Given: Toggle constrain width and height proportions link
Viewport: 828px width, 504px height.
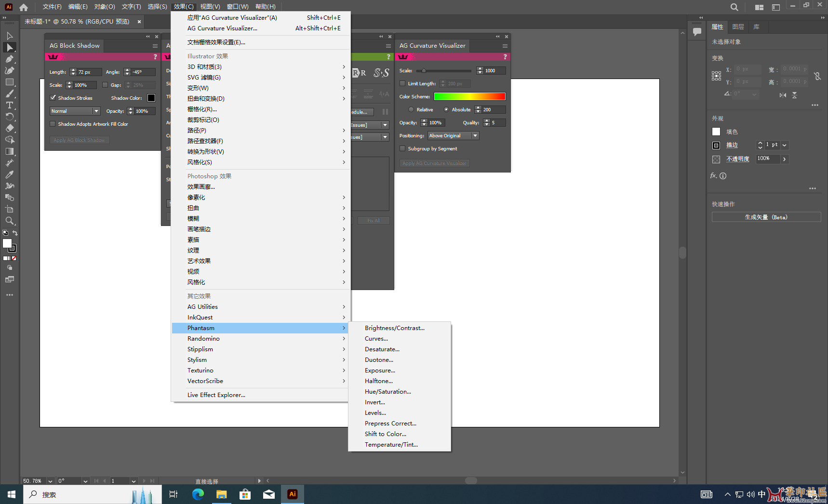Looking at the screenshot, I should [x=817, y=76].
